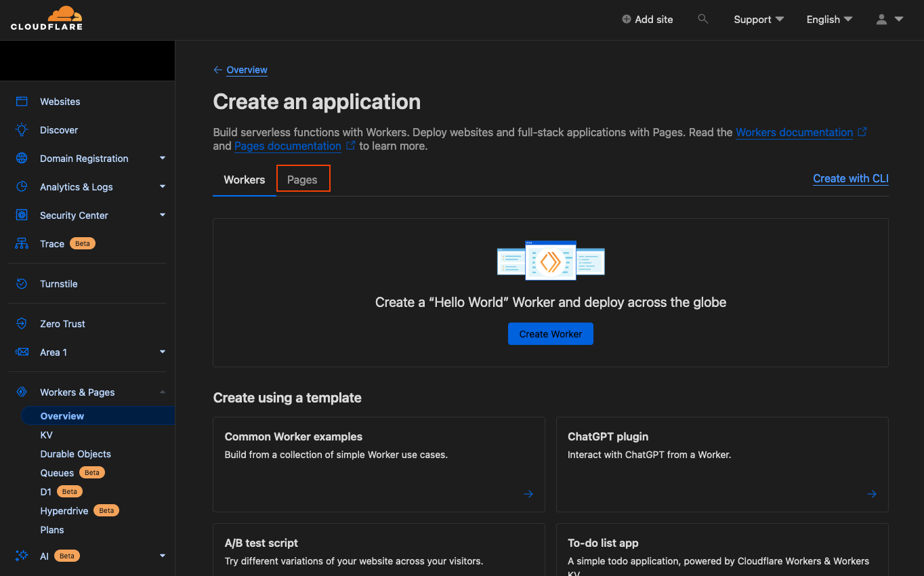The height and width of the screenshot is (576, 924).
Task: Click the Beta badge beside Queues
Action: [92, 473]
